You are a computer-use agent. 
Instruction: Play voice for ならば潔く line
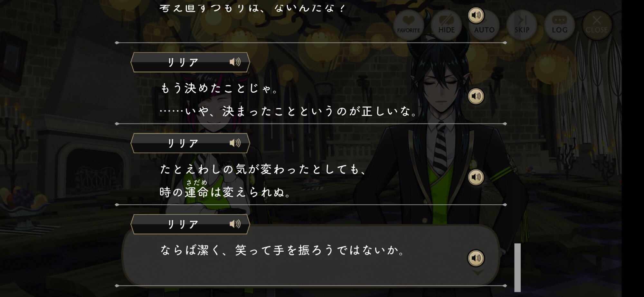pyautogui.click(x=476, y=258)
